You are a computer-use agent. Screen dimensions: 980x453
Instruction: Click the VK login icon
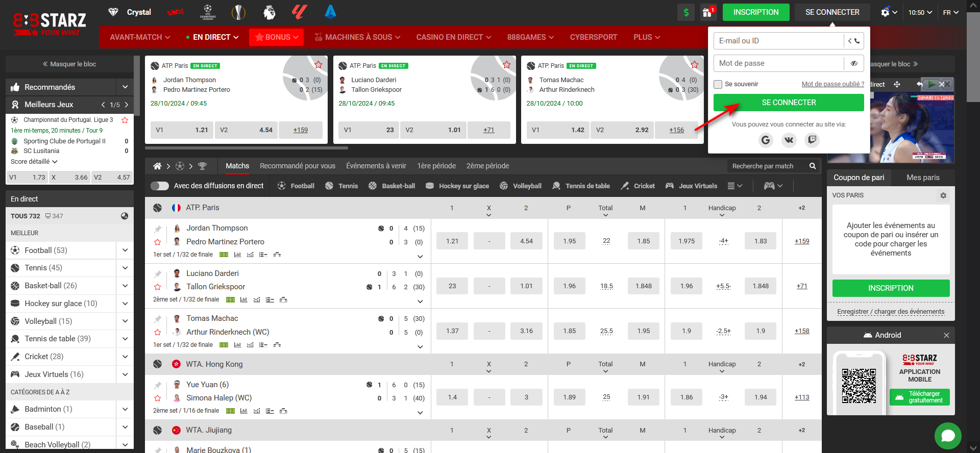tap(789, 140)
